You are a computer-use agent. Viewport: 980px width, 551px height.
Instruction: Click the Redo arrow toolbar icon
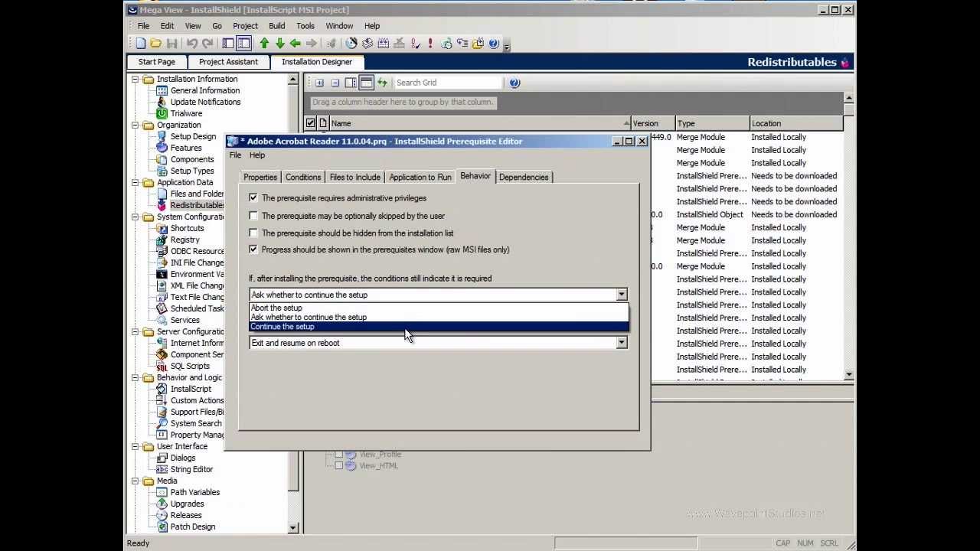(x=207, y=44)
